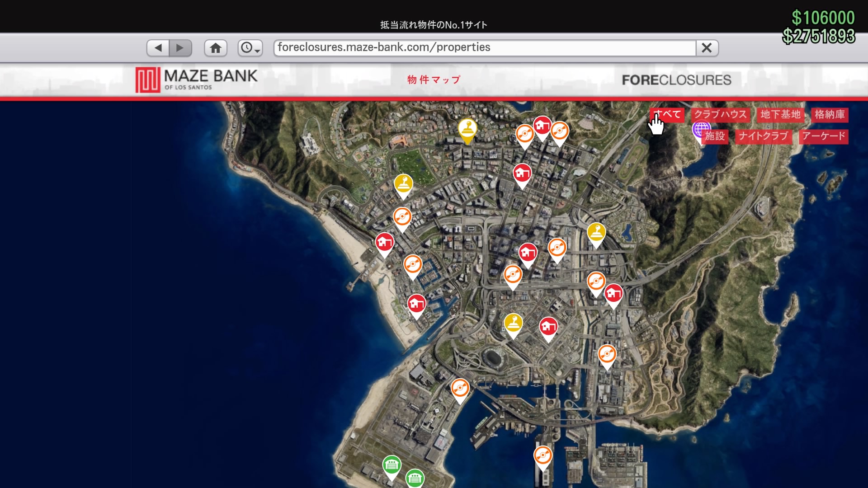
Task: Select the すべて filter
Action: pyautogui.click(x=668, y=115)
